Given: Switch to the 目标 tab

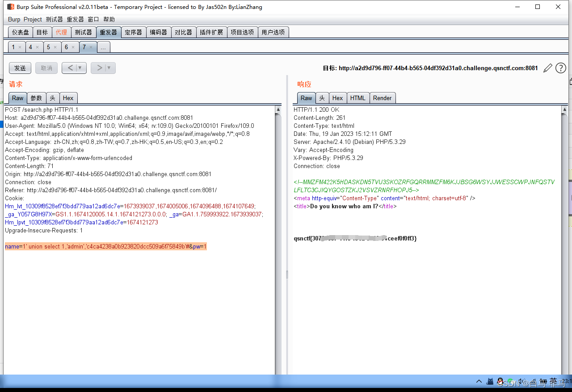Looking at the screenshot, I should pyautogui.click(x=42, y=32).
